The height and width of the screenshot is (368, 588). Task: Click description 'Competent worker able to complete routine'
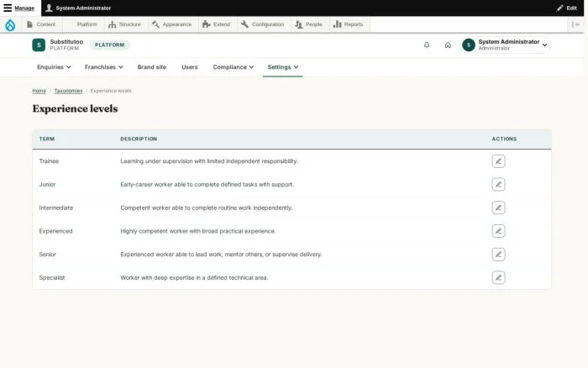(x=207, y=208)
